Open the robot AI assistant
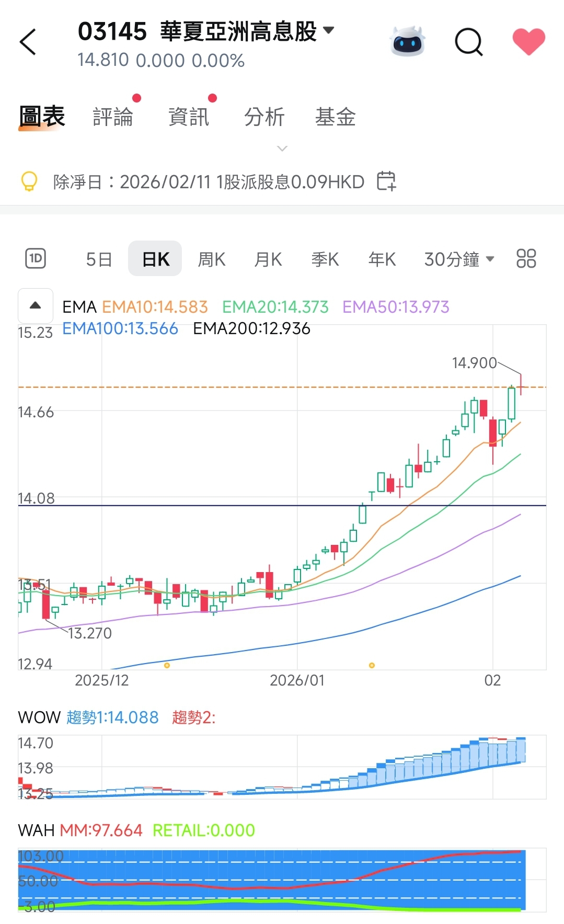The height and width of the screenshot is (924, 564). tap(408, 41)
